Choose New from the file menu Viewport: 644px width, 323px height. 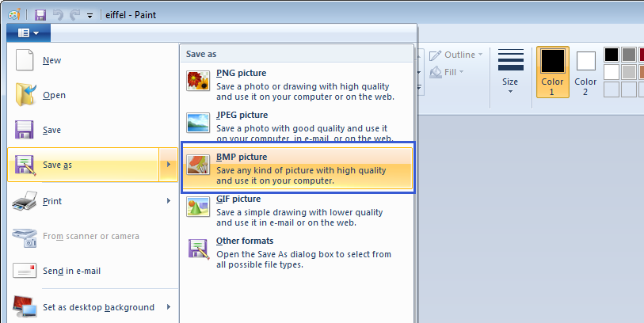pyautogui.click(x=93, y=60)
